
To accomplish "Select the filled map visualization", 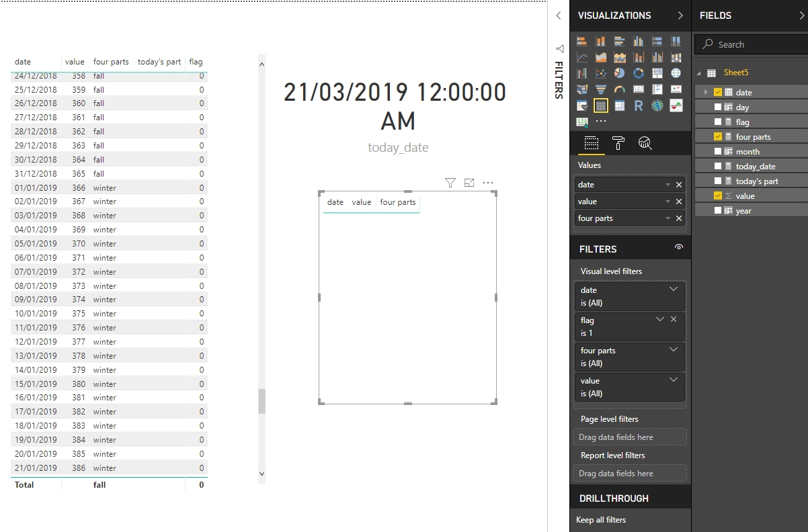I will [582, 89].
